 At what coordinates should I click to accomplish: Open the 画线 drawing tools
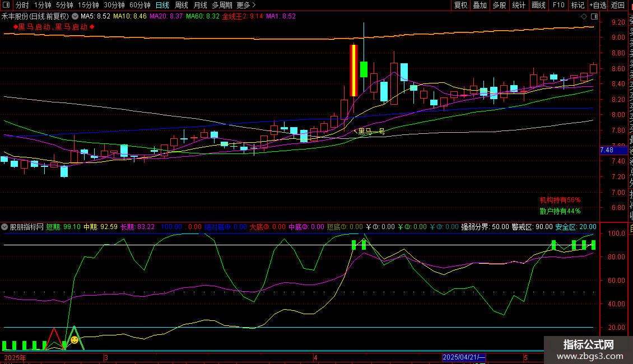click(x=538, y=5)
